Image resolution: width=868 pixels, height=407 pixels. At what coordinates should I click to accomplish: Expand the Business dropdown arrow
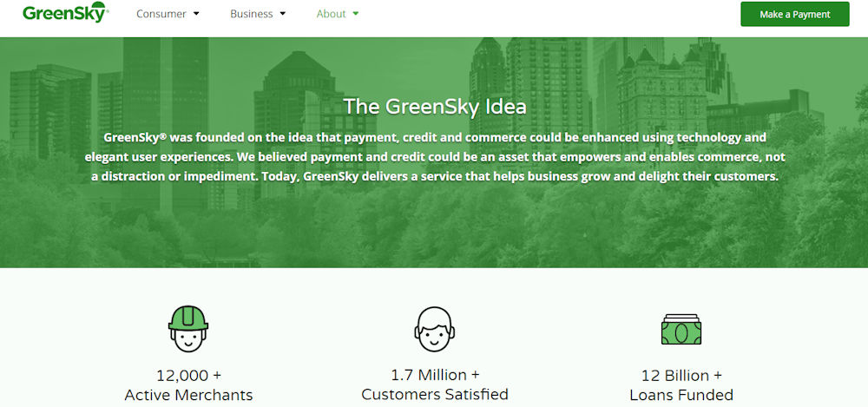point(282,14)
